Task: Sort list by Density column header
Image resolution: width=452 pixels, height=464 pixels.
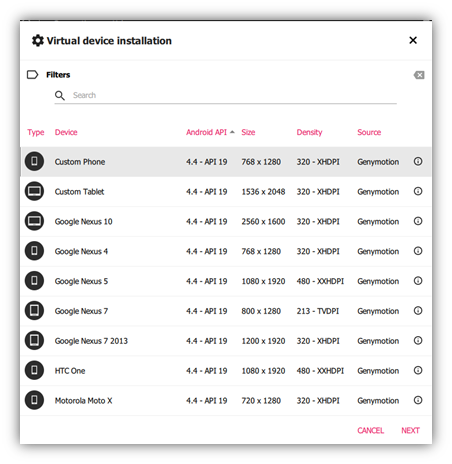Action: (309, 132)
